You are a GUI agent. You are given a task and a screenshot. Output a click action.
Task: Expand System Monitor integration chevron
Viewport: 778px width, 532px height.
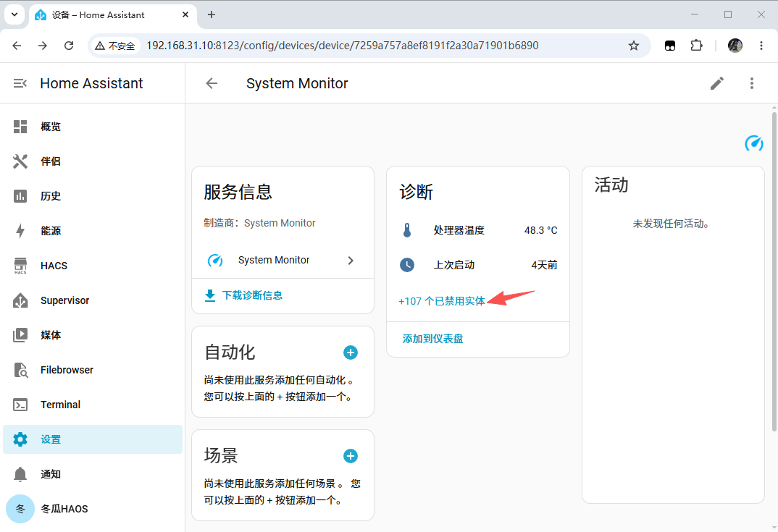pos(351,261)
